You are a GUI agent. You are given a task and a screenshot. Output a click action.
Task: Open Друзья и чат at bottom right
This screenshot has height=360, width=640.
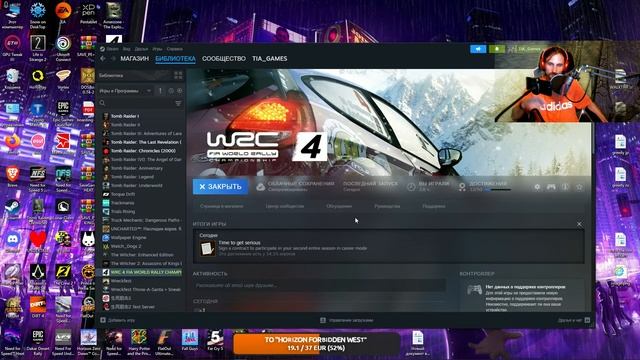tap(573, 320)
